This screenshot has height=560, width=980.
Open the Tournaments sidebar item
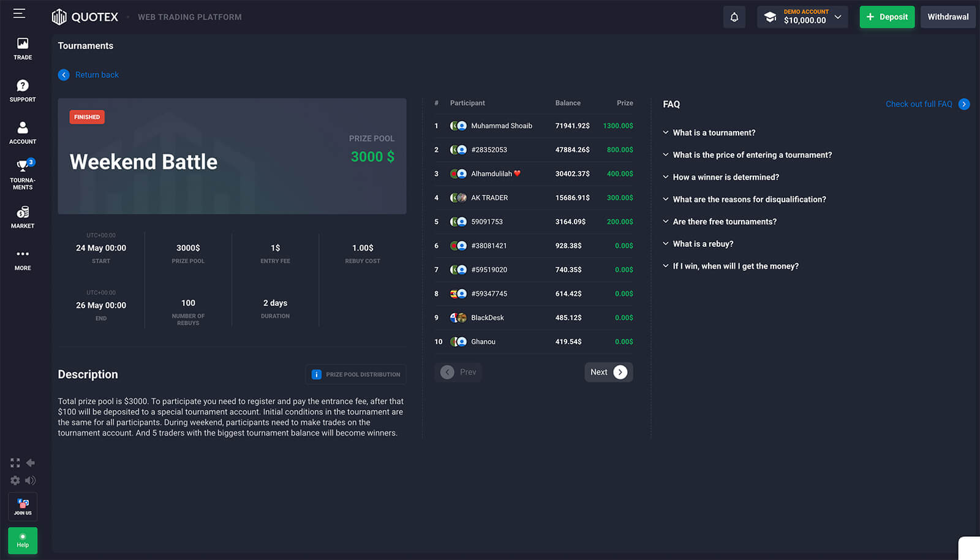point(23,175)
